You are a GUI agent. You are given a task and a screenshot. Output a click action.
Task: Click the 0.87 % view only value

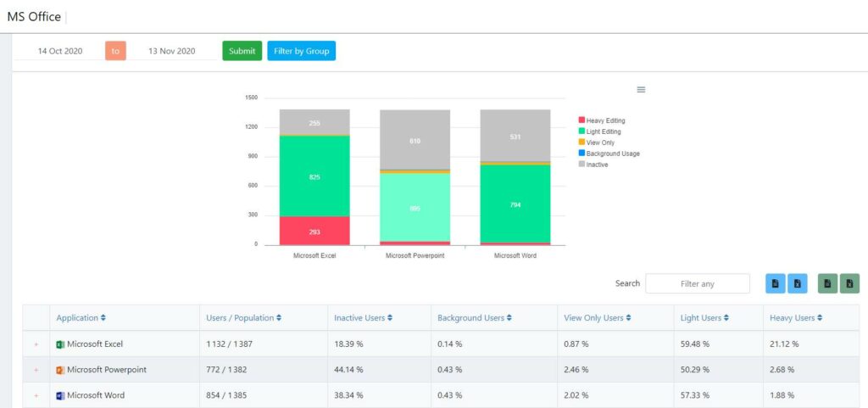coord(576,344)
